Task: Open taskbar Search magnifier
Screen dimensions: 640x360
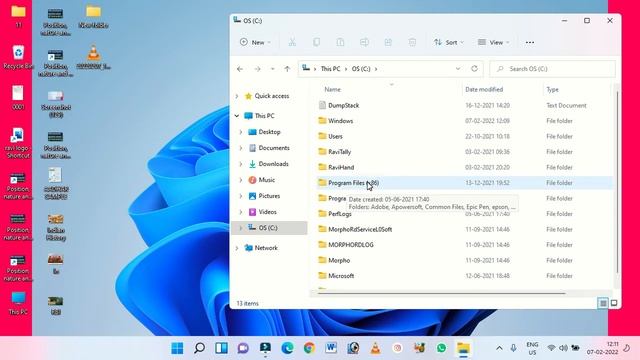Action: click(199, 348)
